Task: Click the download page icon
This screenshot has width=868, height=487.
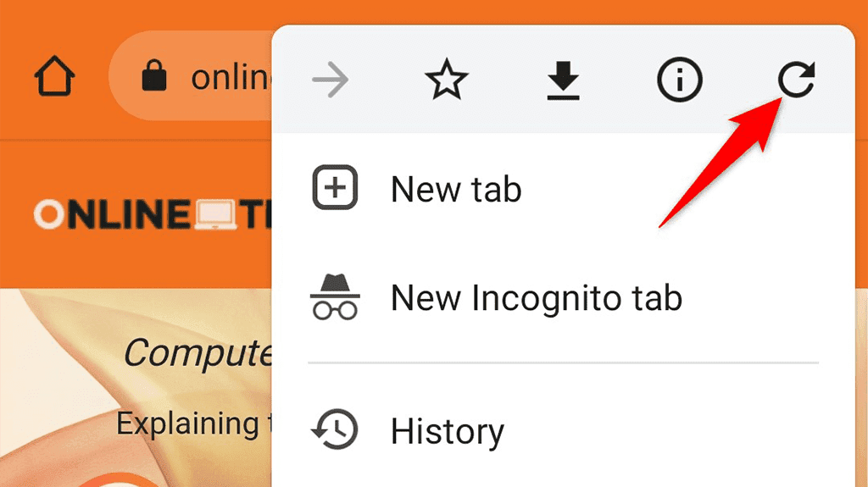Action: (562, 80)
